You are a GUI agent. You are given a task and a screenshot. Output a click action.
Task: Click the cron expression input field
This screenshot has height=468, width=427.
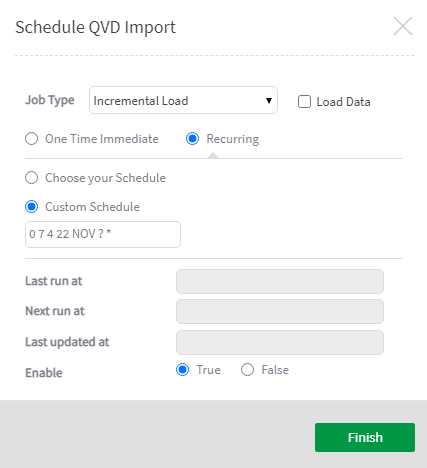pyautogui.click(x=103, y=234)
